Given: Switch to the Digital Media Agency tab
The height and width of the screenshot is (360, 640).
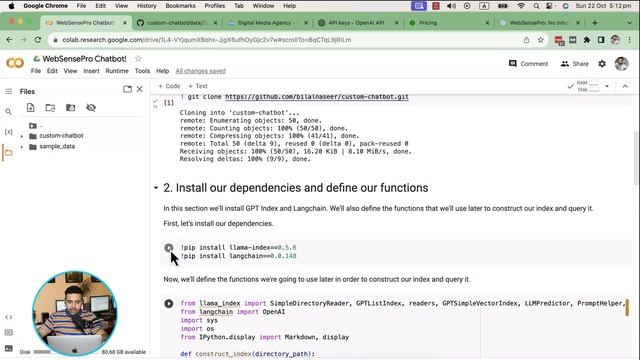Looking at the screenshot, I should (267, 23).
